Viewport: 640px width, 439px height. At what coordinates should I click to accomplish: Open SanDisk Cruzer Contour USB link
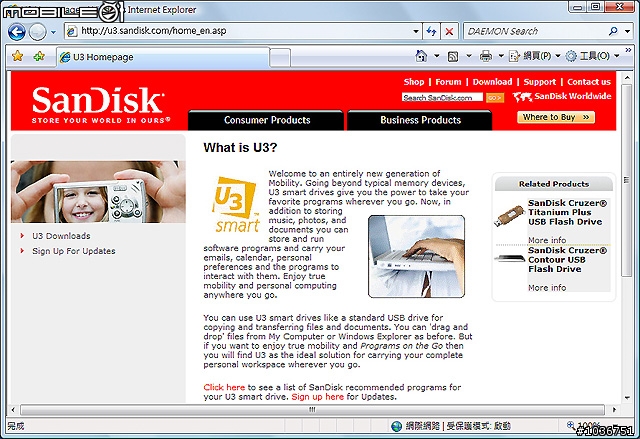click(x=567, y=259)
